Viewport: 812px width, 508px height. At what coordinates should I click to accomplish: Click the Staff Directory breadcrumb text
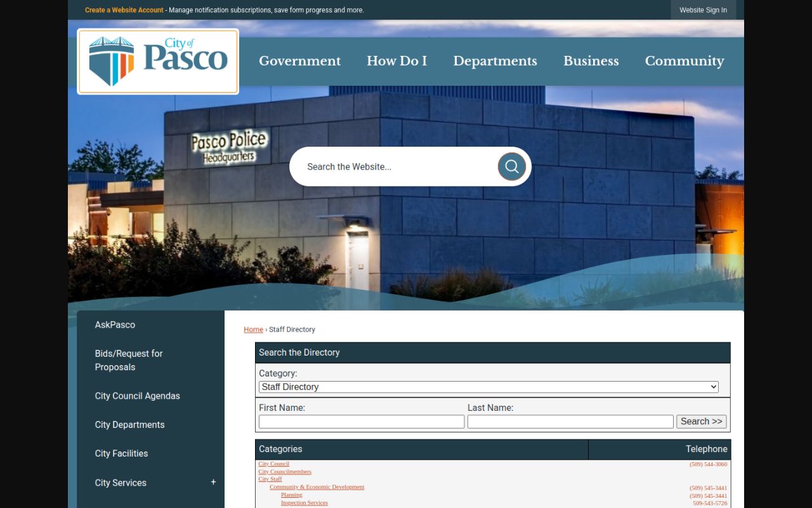tap(292, 330)
